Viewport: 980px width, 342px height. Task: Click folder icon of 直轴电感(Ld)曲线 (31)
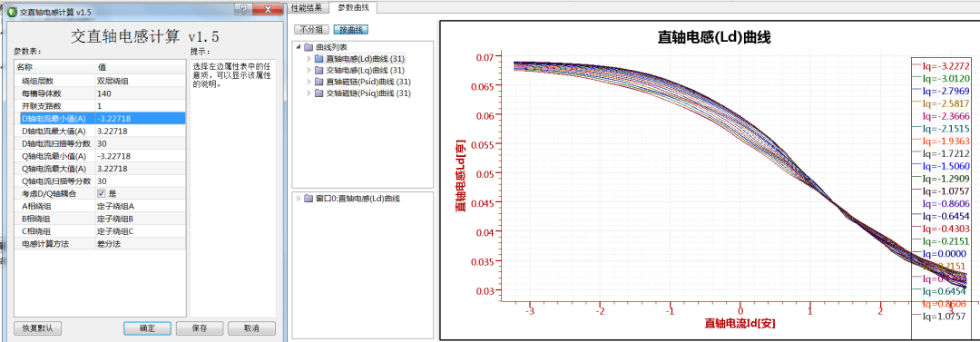click(319, 58)
